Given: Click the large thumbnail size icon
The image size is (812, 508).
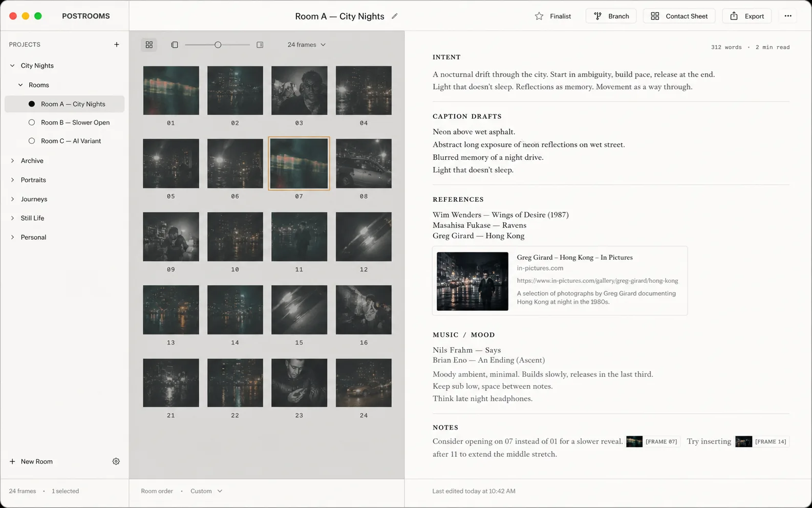Looking at the screenshot, I should click(260, 45).
